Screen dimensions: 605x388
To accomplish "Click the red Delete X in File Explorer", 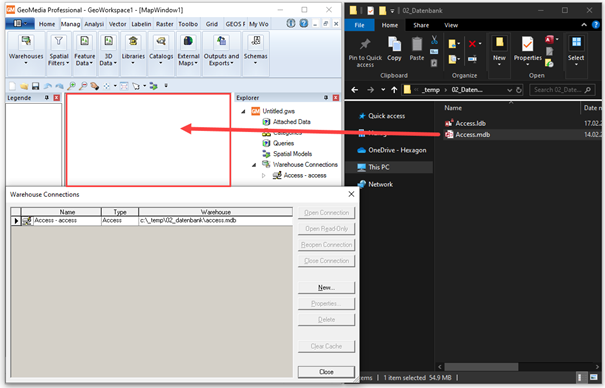I will [472, 44].
